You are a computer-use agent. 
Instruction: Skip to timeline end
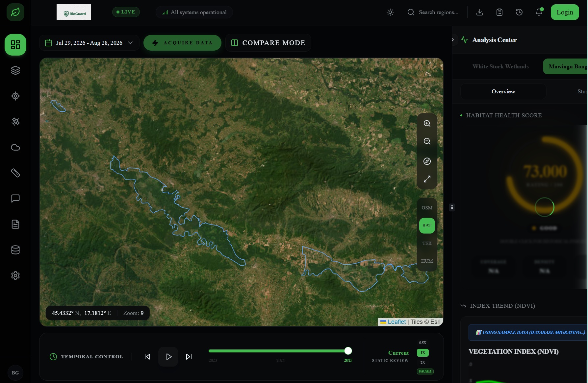(x=189, y=357)
